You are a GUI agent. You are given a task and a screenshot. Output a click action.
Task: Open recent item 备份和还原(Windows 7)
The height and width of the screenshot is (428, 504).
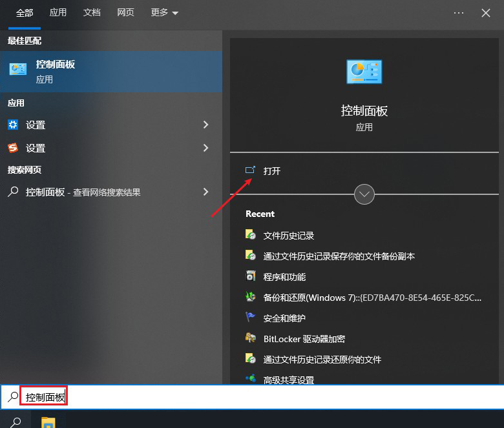click(372, 298)
